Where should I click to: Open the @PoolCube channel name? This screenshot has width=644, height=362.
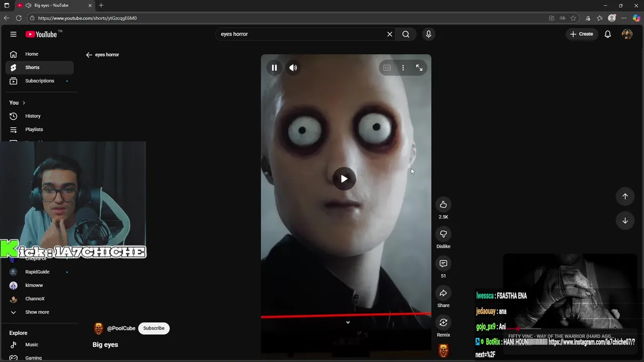pos(121,328)
